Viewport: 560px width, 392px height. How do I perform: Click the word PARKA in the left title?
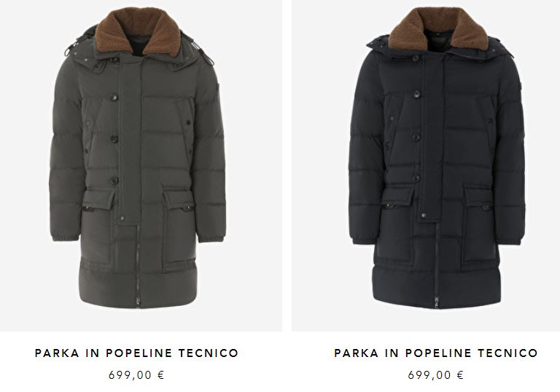click(57, 353)
